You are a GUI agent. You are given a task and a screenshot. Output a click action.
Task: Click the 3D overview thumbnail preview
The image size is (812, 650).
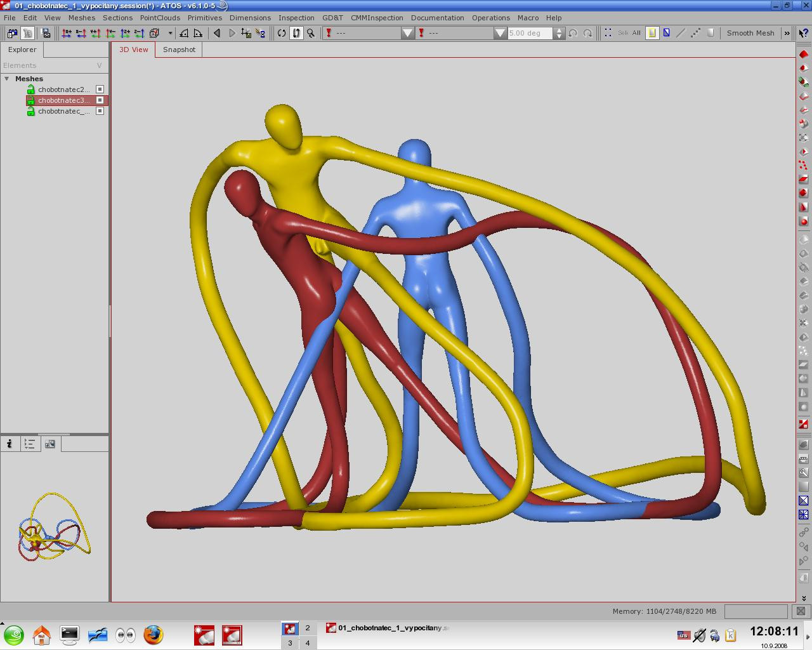[54, 527]
